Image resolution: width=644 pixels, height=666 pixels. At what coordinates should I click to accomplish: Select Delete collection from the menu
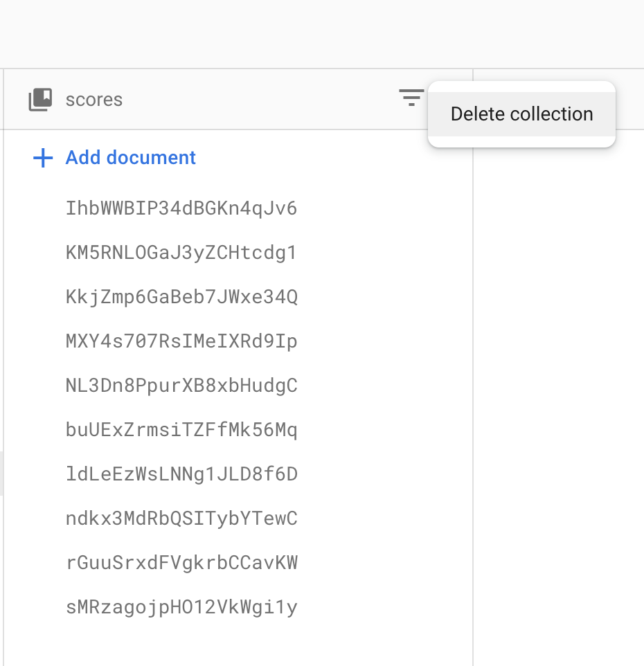pos(521,114)
